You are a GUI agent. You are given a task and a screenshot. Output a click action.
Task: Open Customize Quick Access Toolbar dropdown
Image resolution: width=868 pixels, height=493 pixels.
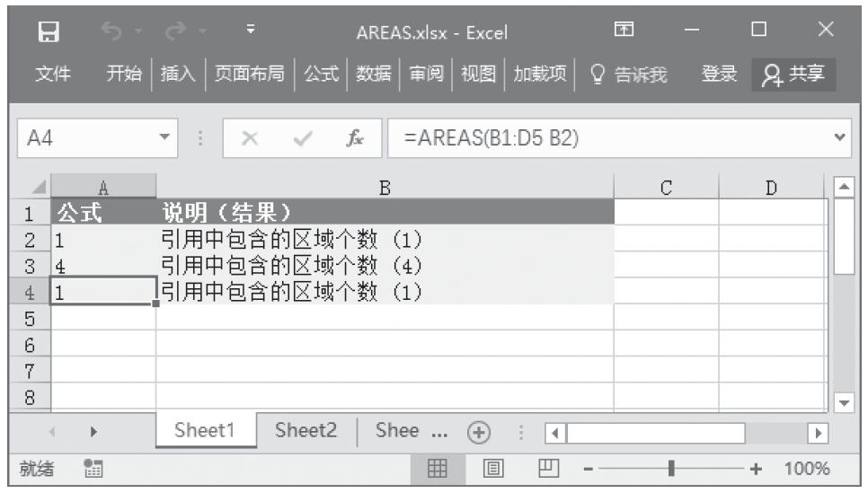click(251, 32)
